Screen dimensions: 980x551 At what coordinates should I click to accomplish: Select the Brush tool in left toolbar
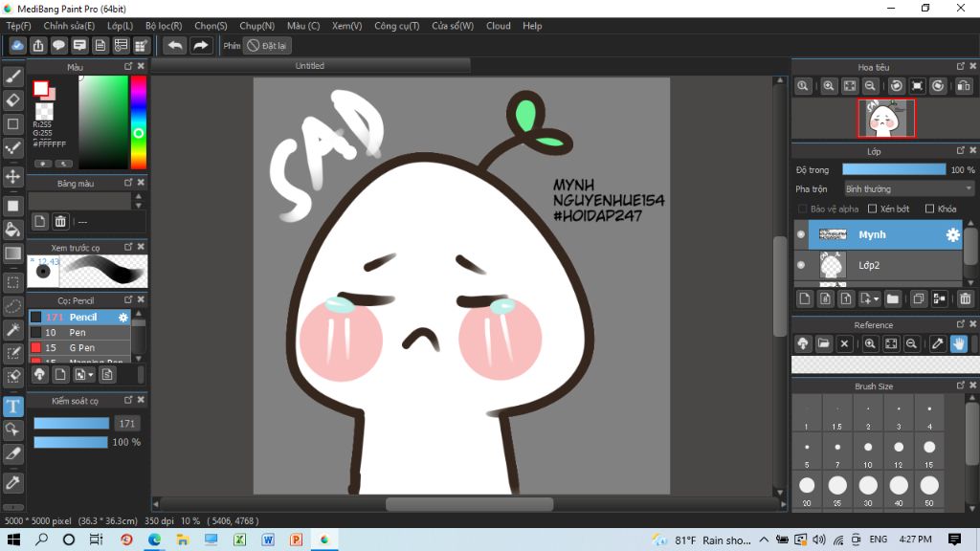point(13,77)
